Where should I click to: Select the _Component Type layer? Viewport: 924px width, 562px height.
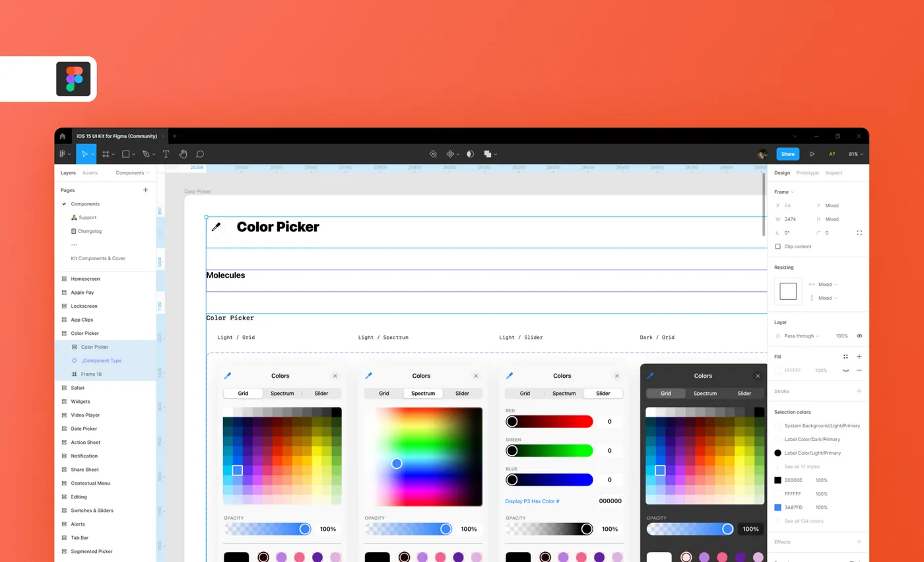[x=101, y=361]
